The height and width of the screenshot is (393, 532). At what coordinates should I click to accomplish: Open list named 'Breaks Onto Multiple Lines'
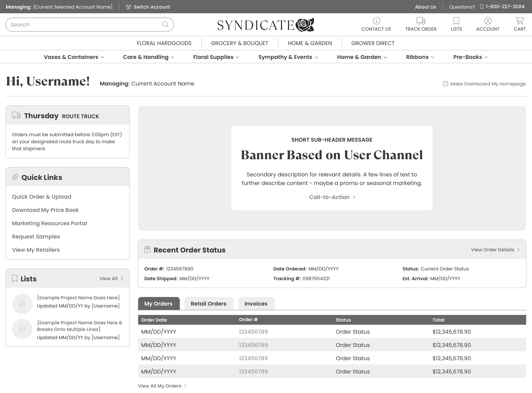[80, 326]
